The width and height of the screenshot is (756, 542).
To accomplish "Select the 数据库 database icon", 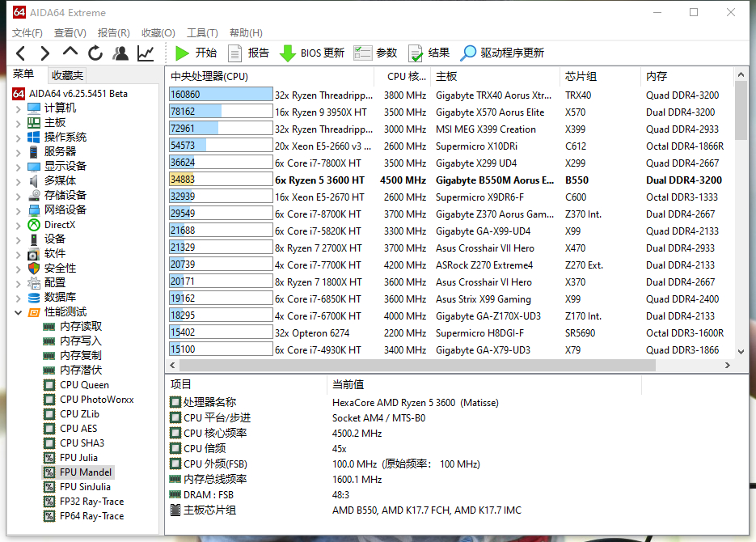I will point(34,298).
